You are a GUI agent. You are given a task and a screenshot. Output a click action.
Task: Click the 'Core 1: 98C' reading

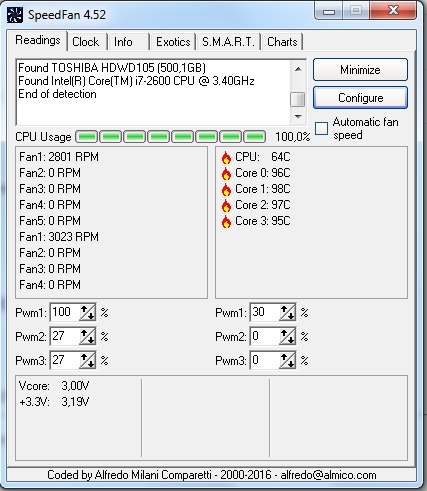pos(263,189)
